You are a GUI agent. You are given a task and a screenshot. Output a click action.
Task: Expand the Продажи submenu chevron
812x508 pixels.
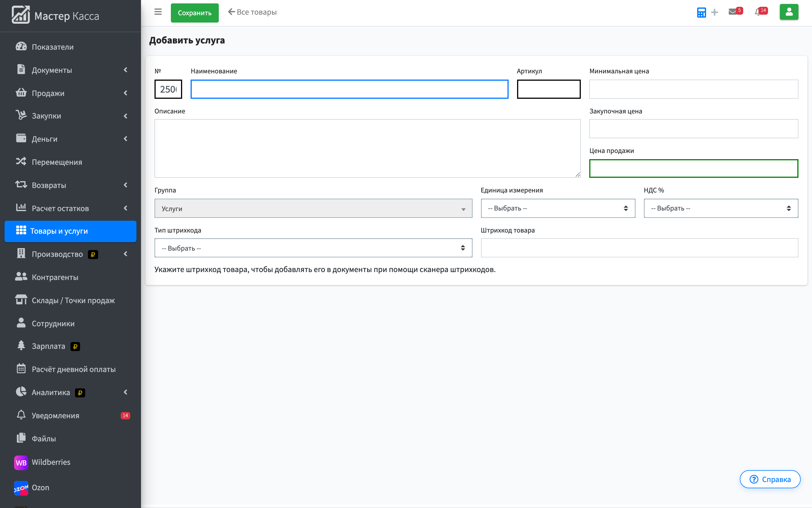pos(125,93)
